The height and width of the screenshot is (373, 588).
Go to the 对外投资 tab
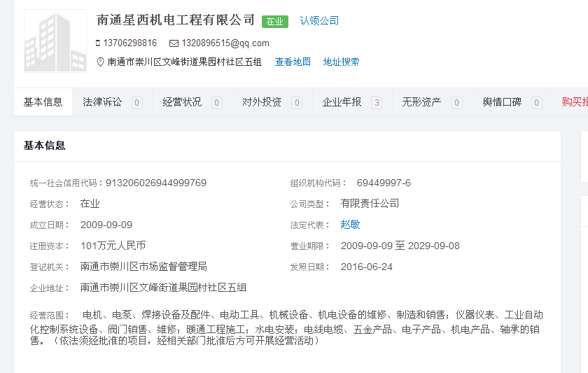pos(262,102)
